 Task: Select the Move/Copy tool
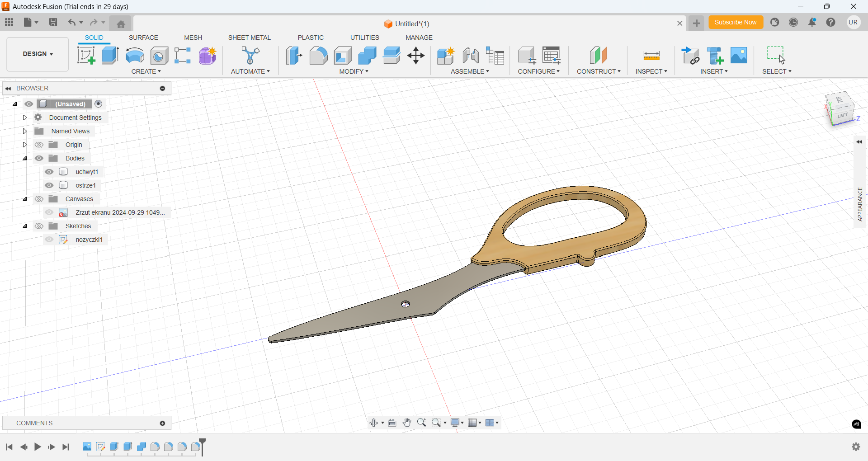click(416, 56)
